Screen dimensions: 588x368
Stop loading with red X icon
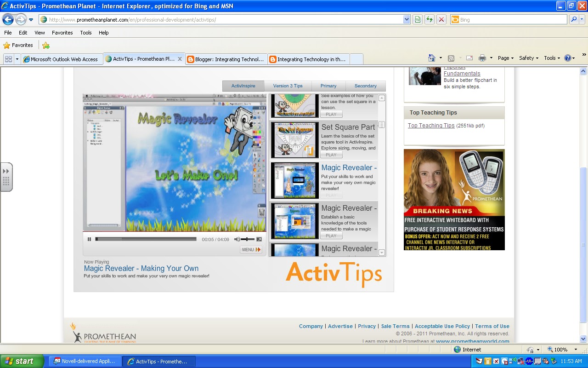(441, 19)
